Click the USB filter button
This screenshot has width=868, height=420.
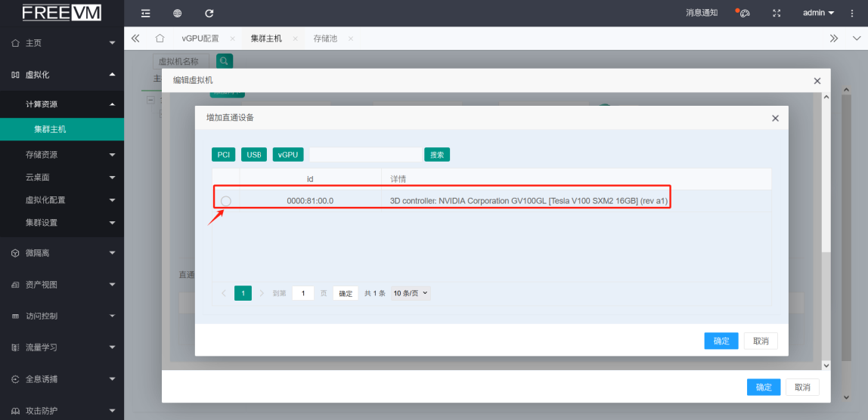pos(254,155)
